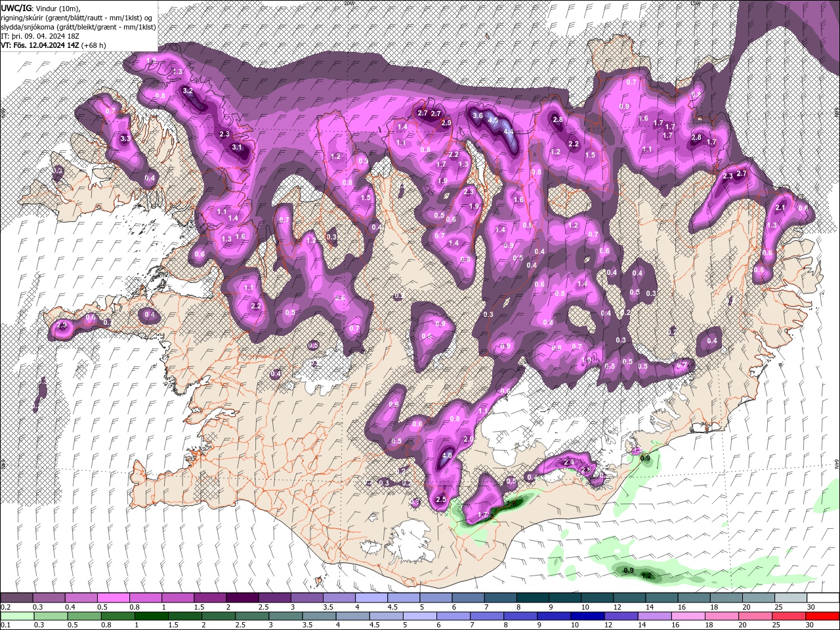
Task: Select the 25–30 red rain swatch
Action: tap(788, 616)
